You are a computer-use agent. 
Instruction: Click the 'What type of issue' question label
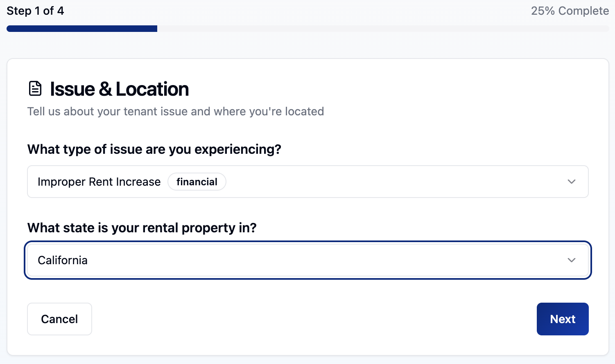click(154, 149)
